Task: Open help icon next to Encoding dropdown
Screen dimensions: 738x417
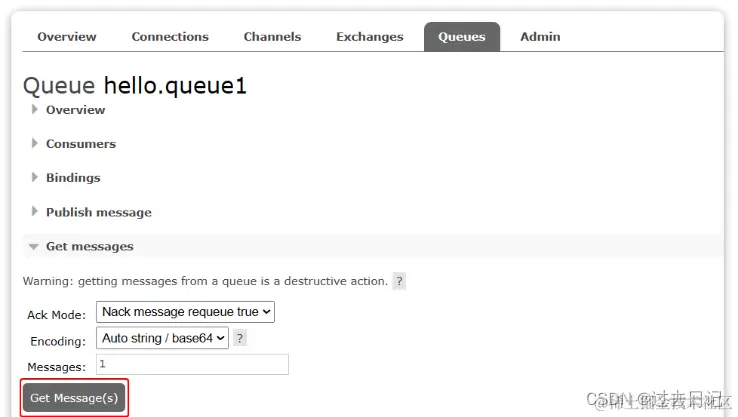Action: coord(240,338)
